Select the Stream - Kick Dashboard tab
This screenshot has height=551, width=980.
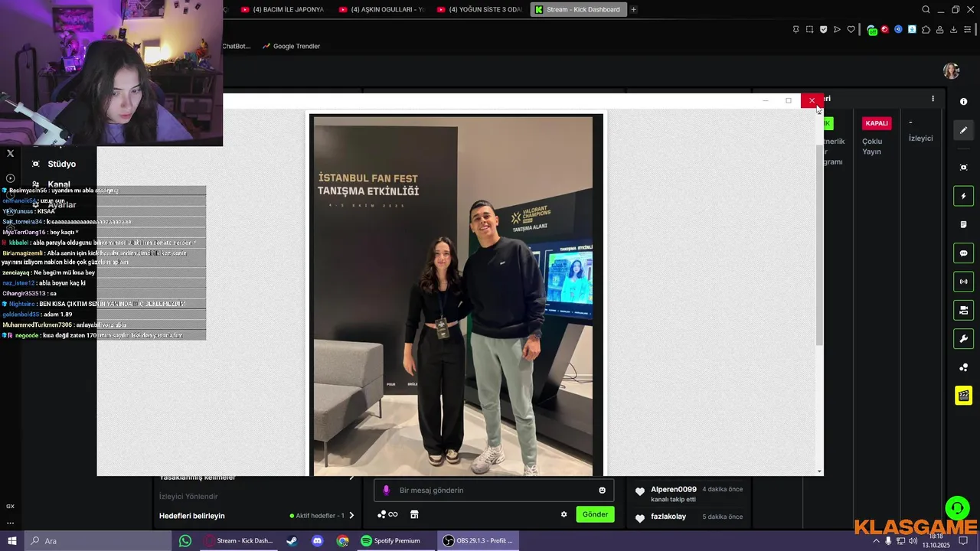578,9
